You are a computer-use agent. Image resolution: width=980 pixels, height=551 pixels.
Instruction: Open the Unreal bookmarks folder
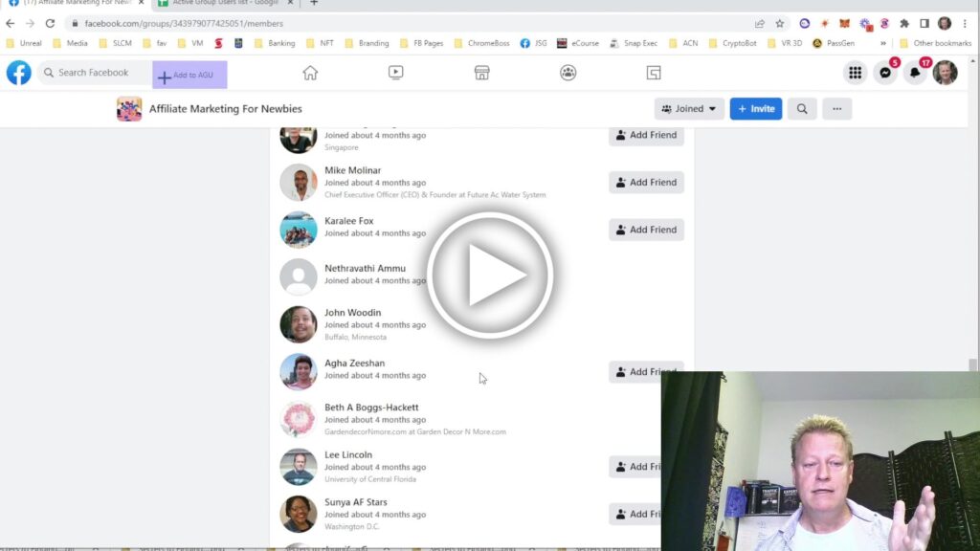[x=24, y=44]
